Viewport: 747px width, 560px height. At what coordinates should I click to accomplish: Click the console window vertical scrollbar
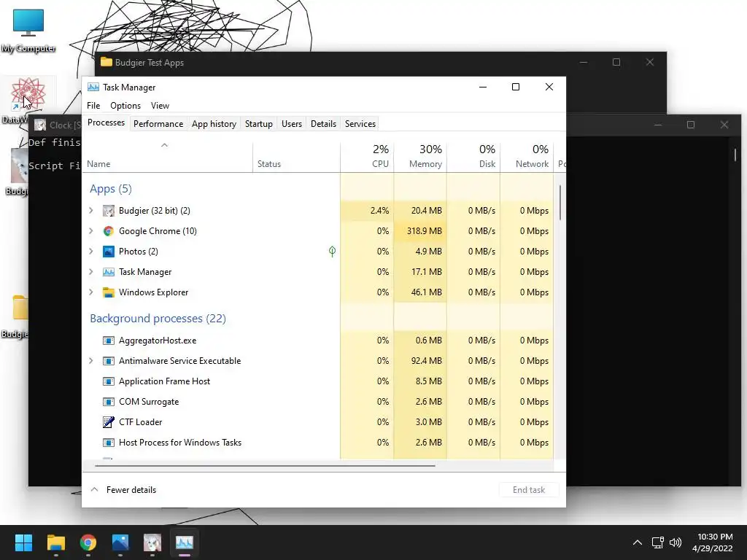click(735, 155)
